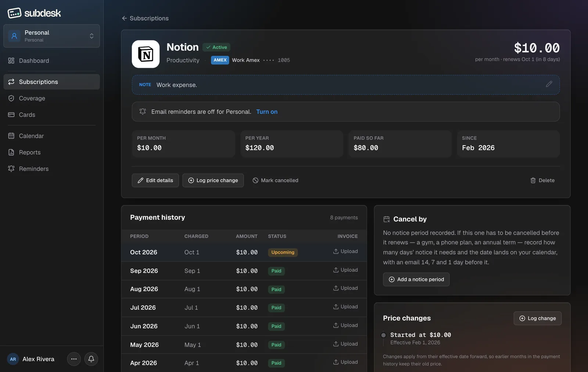Open notifications bell at sidebar bottom
588x372 pixels.
(x=91, y=359)
